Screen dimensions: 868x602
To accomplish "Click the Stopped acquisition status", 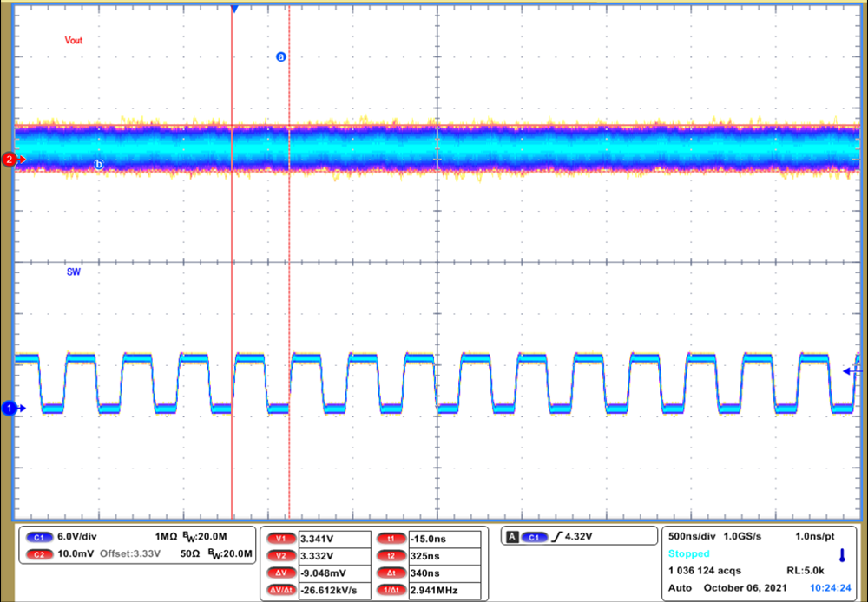I will click(x=688, y=553).
